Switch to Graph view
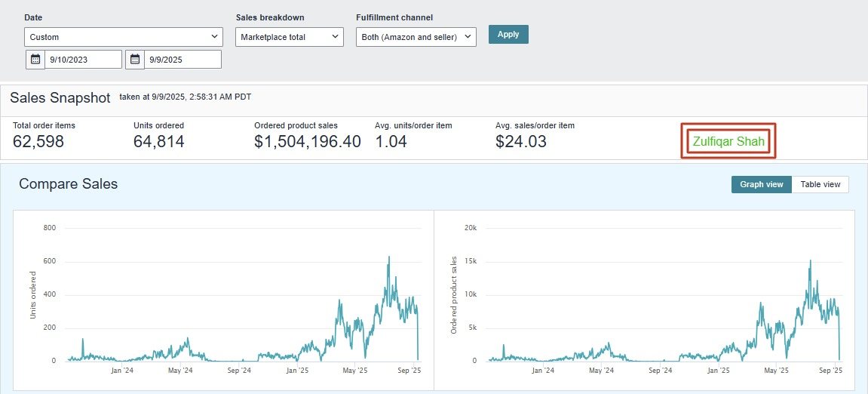Image resolution: width=868 pixels, height=394 pixels. pyautogui.click(x=761, y=184)
